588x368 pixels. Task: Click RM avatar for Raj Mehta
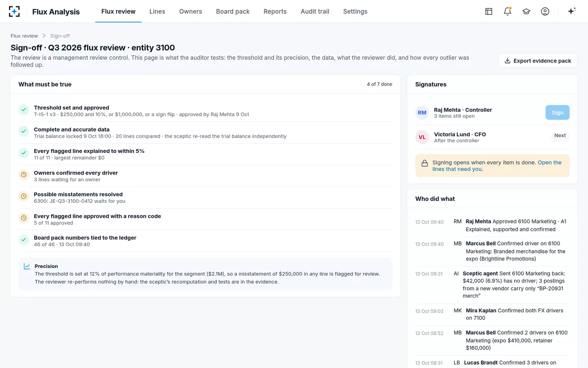pyautogui.click(x=422, y=113)
